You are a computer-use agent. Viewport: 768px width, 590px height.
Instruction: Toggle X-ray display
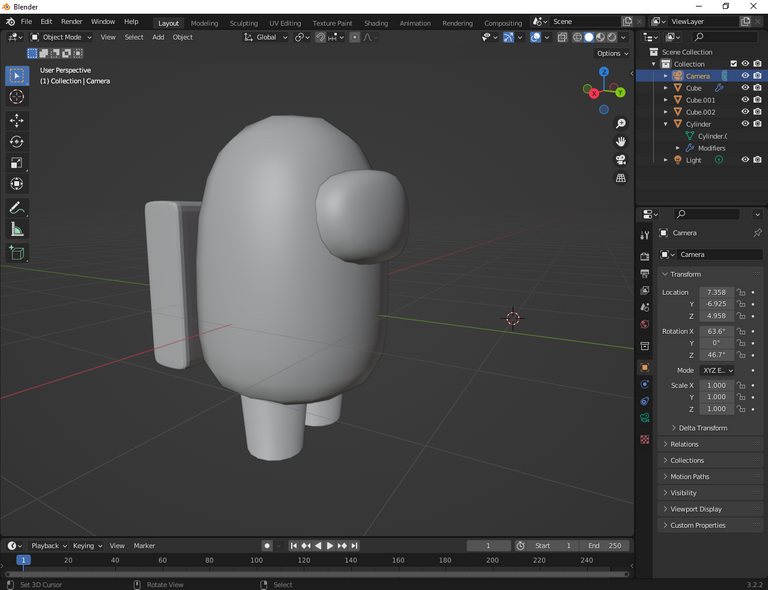pyautogui.click(x=562, y=37)
